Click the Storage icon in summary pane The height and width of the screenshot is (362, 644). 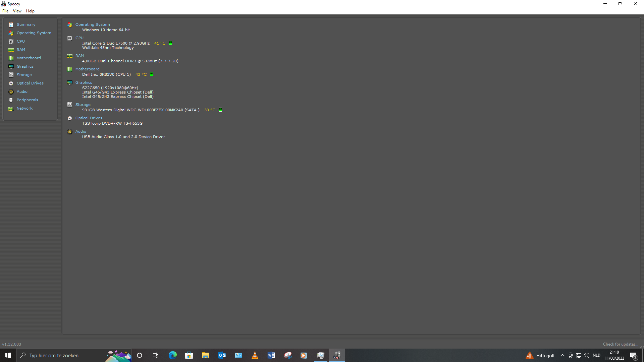pyautogui.click(x=70, y=105)
